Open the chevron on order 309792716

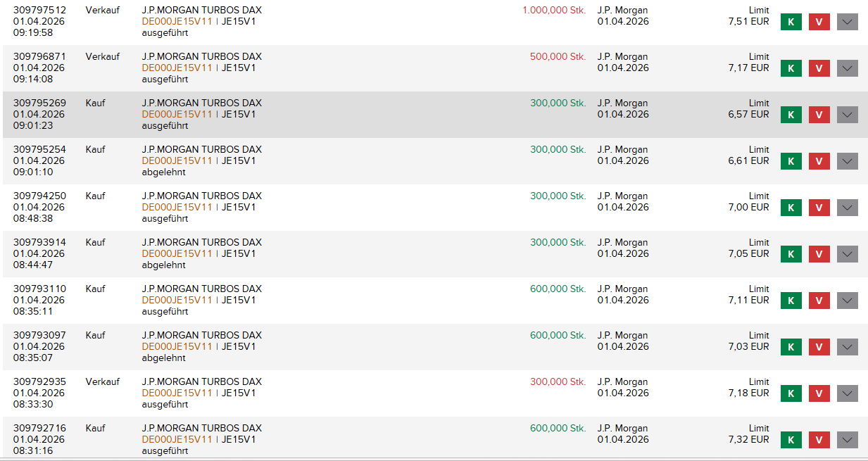click(847, 440)
